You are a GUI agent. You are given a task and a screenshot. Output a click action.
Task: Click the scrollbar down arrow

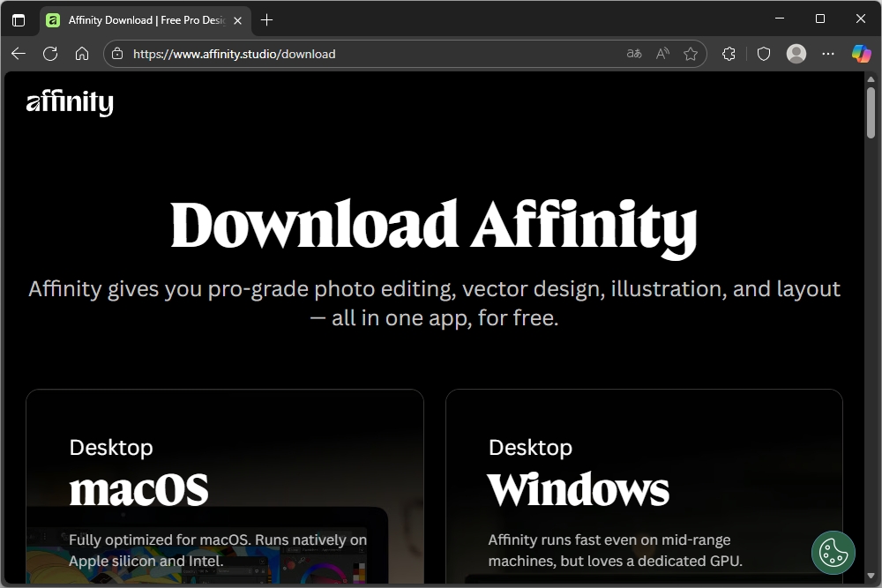[x=871, y=576]
